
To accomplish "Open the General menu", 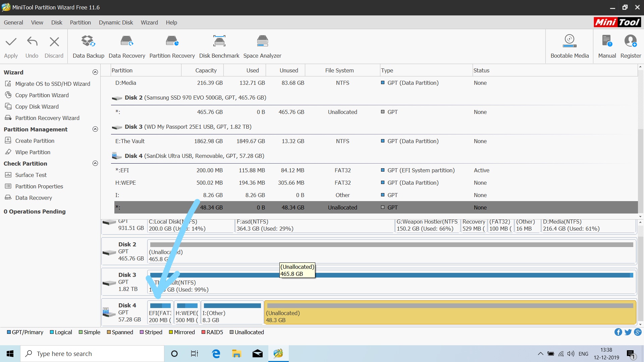I will click(x=13, y=22).
